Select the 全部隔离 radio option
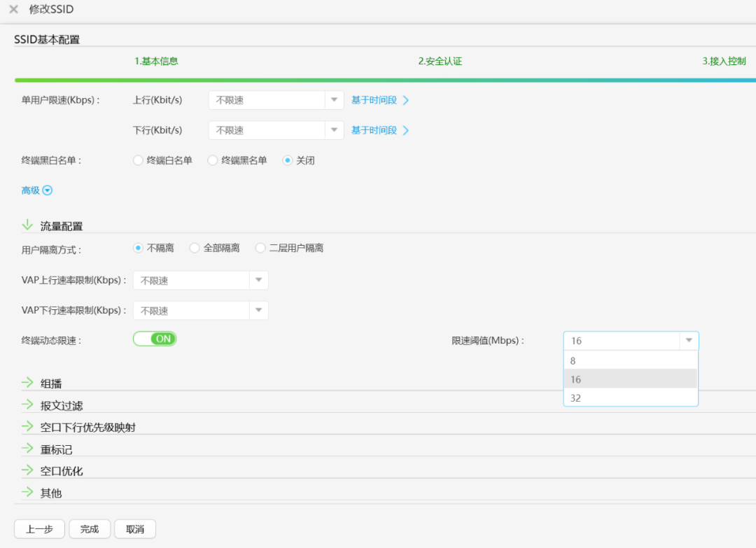Viewport: 756px width, 548px height. point(195,248)
